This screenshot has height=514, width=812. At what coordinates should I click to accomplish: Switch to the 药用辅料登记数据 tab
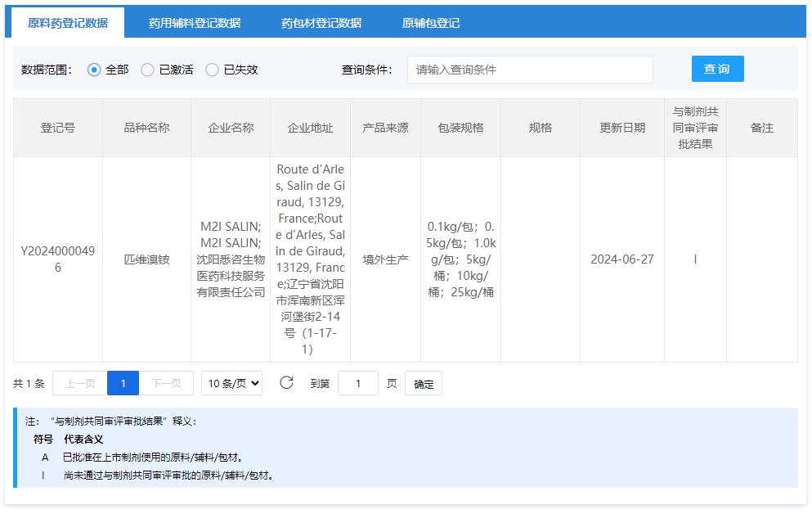tap(195, 23)
